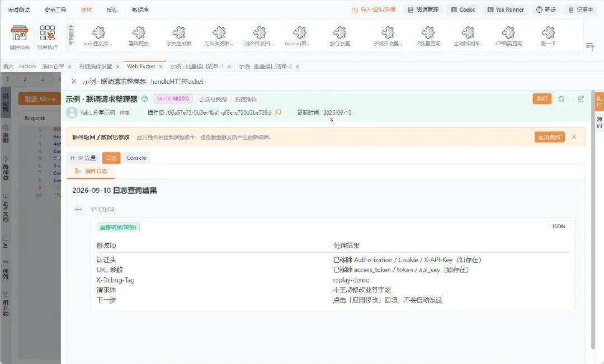The height and width of the screenshot is (364, 604).
Task: Open the 批量执行 batch execution icon
Action: tap(48, 37)
